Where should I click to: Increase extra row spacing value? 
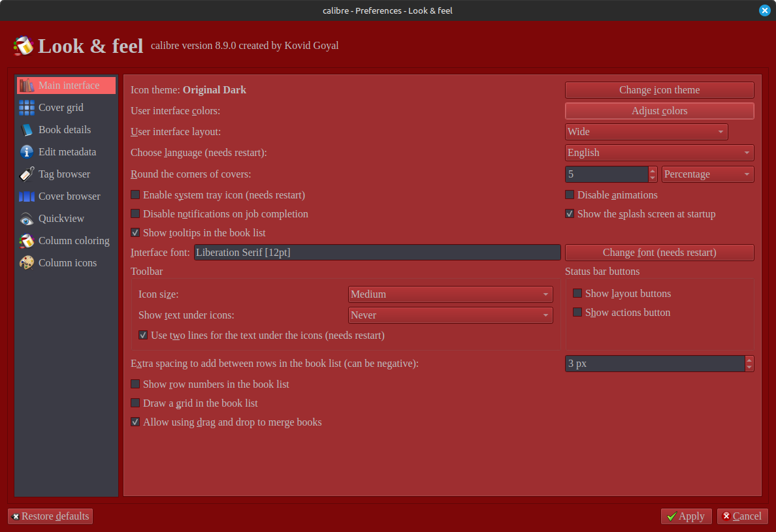(x=749, y=360)
